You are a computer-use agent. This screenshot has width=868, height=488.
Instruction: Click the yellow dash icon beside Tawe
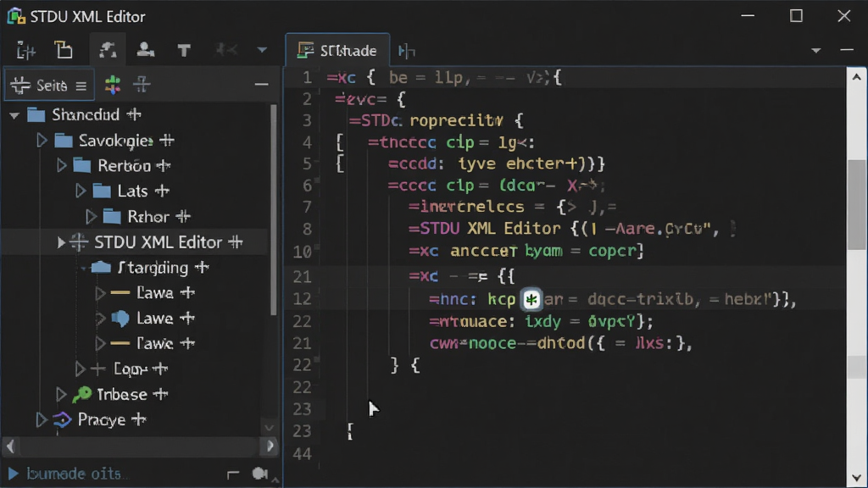point(120,344)
